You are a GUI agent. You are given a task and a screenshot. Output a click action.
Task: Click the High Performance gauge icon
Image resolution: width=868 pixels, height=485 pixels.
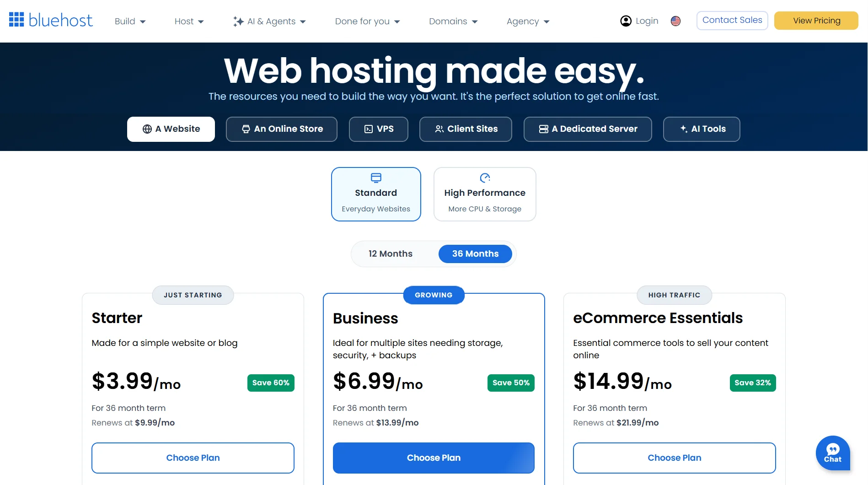485,178
